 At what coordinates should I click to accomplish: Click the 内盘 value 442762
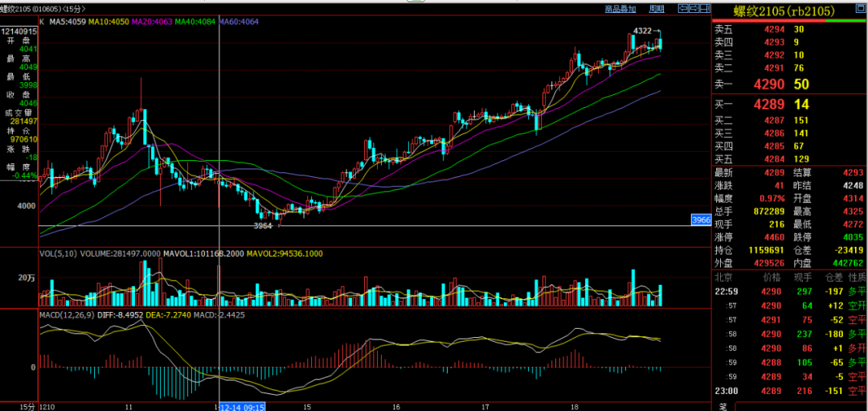848,263
